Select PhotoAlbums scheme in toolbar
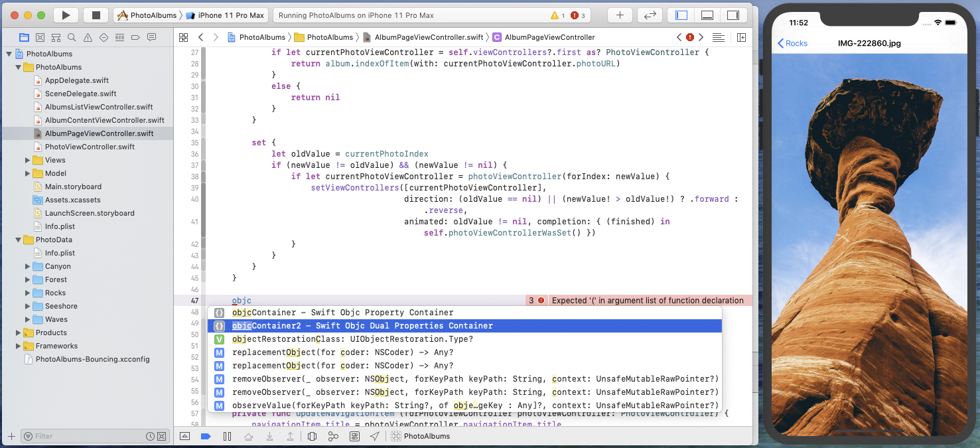This screenshot has height=448, width=980. click(147, 15)
